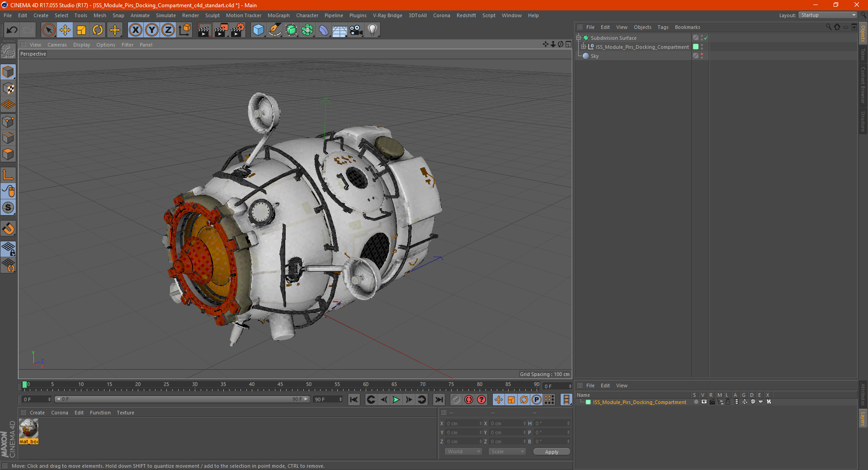This screenshot has width=868, height=470.
Task: Switch to Points mode
Action: point(8,122)
